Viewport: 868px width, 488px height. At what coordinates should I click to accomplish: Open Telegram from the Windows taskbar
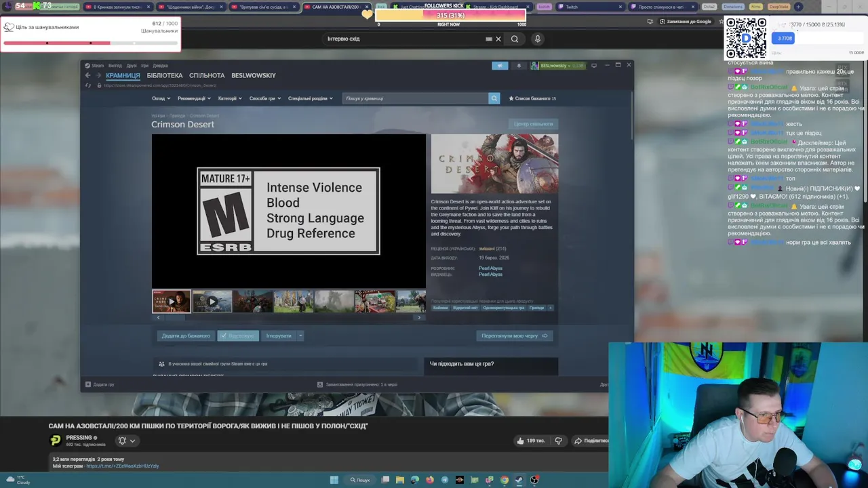[445, 480]
